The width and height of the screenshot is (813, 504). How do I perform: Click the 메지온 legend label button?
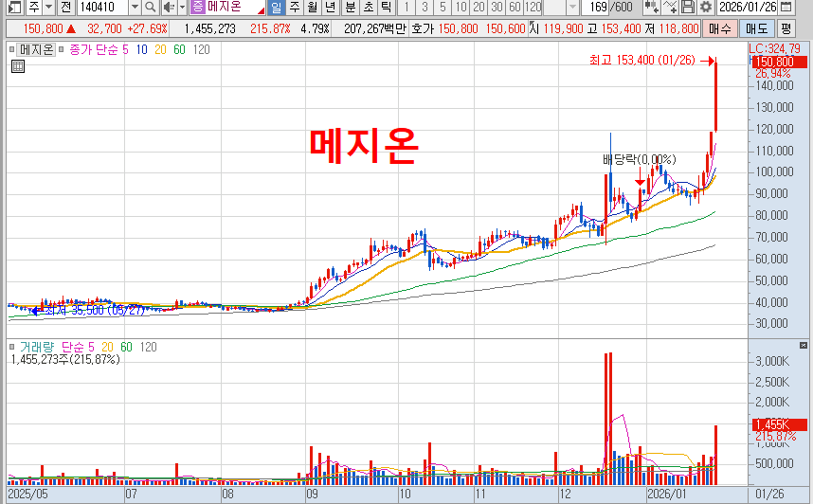[x=36, y=50]
